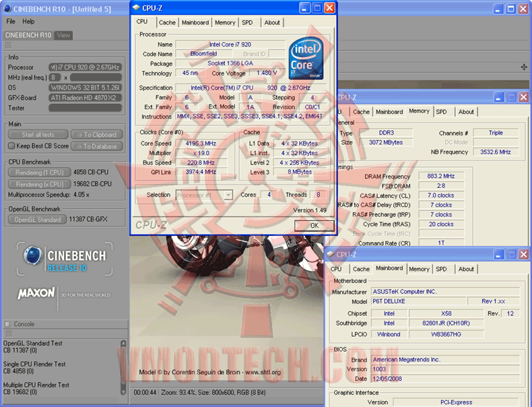
Task: Click the console scrollbar down arrow
Action: click(x=123, y=392)
